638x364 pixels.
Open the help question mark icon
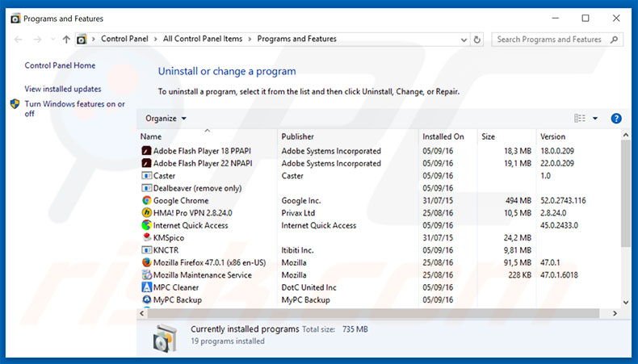(616, 119)
